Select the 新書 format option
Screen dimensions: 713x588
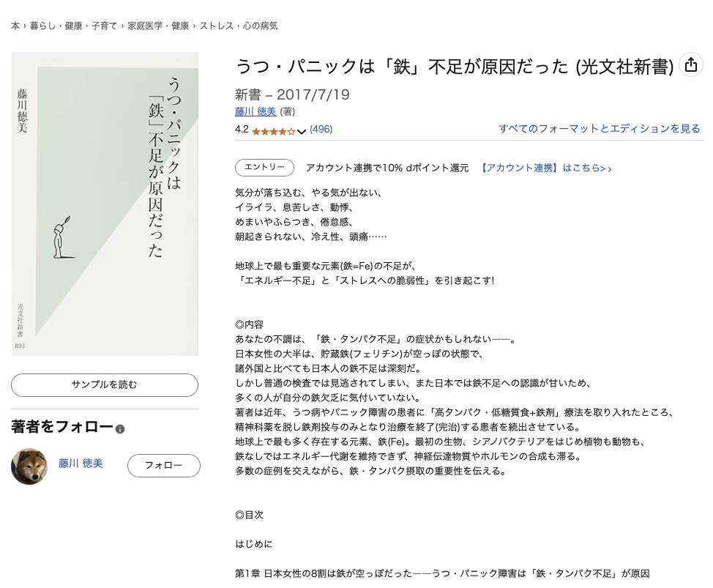tap(242, 95)
